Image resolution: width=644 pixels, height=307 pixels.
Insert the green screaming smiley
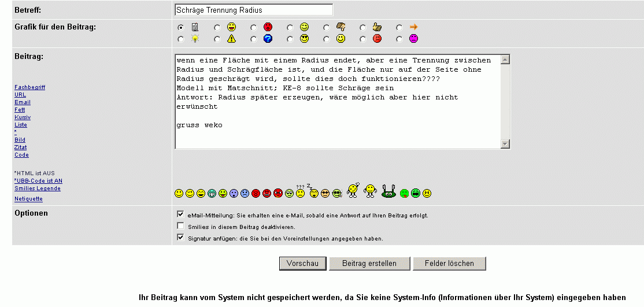(x=415, y=194)
